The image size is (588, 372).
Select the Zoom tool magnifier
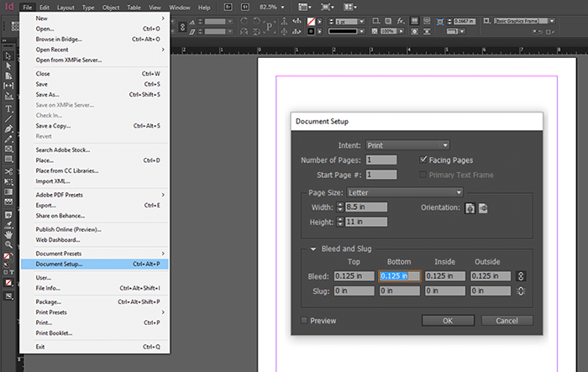(x=8, y=244)
